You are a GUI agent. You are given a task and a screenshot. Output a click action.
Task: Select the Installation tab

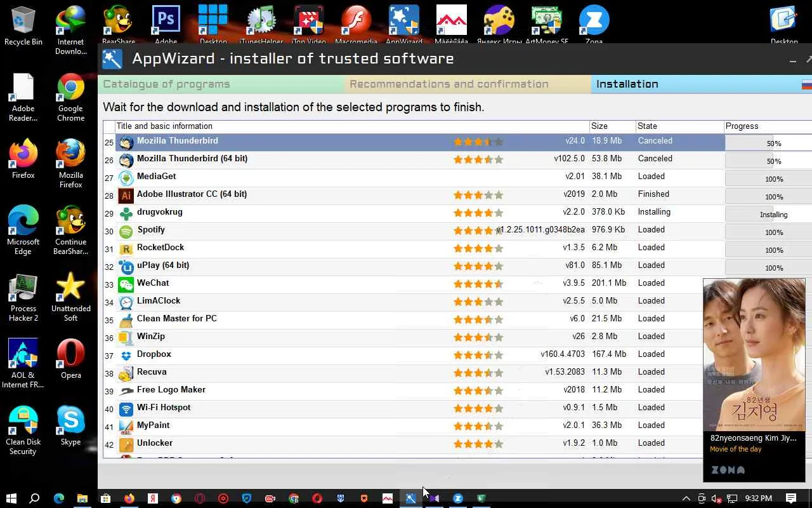click(702, 84)
